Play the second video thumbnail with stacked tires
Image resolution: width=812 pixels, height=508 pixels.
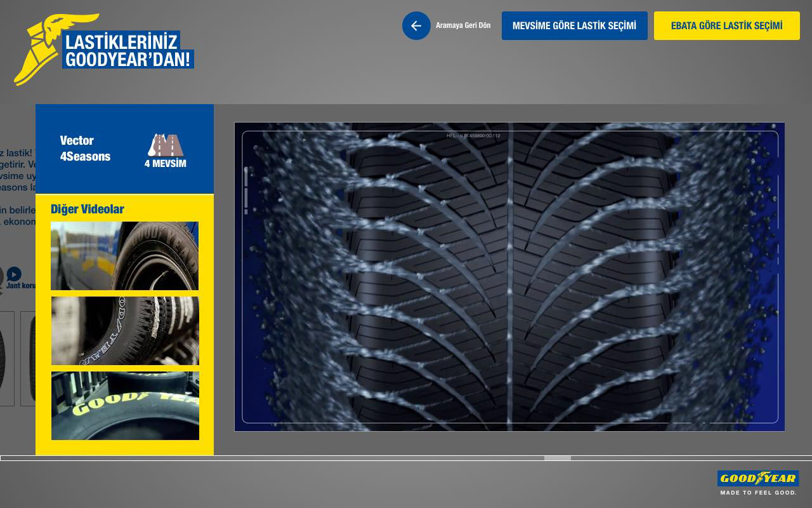point(124,331)
